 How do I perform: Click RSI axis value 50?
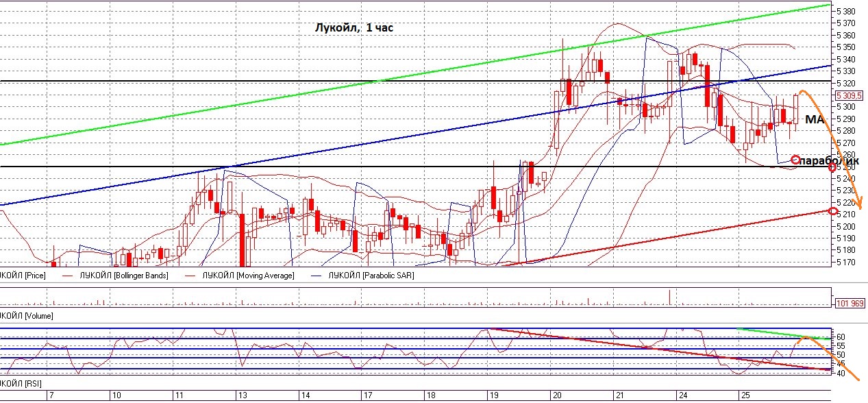(841, 355)
